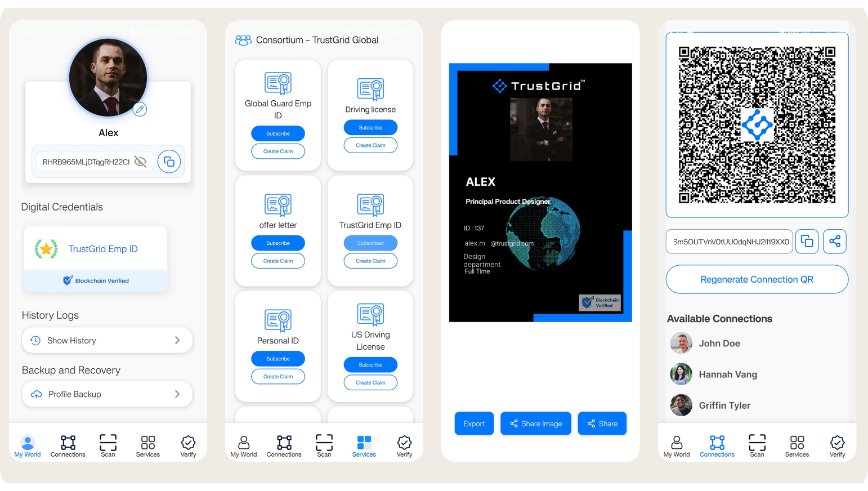Click Griffin Tyler's avatar

pos(681,405)
